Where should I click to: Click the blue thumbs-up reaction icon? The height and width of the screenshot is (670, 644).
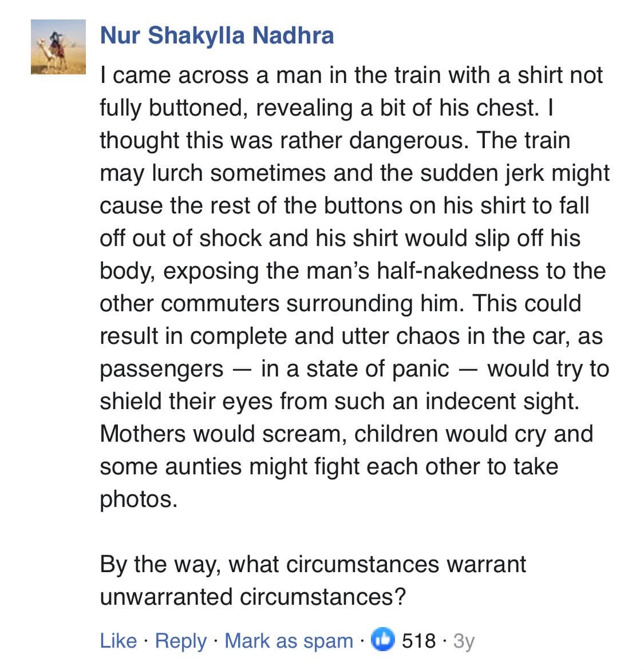click(383, 639)
